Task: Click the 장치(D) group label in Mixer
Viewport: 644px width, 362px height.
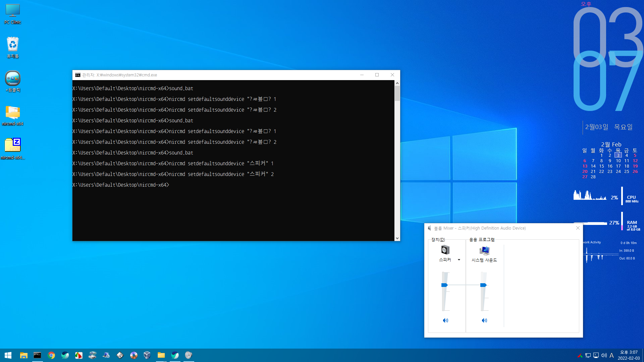Action: [438, 240]
